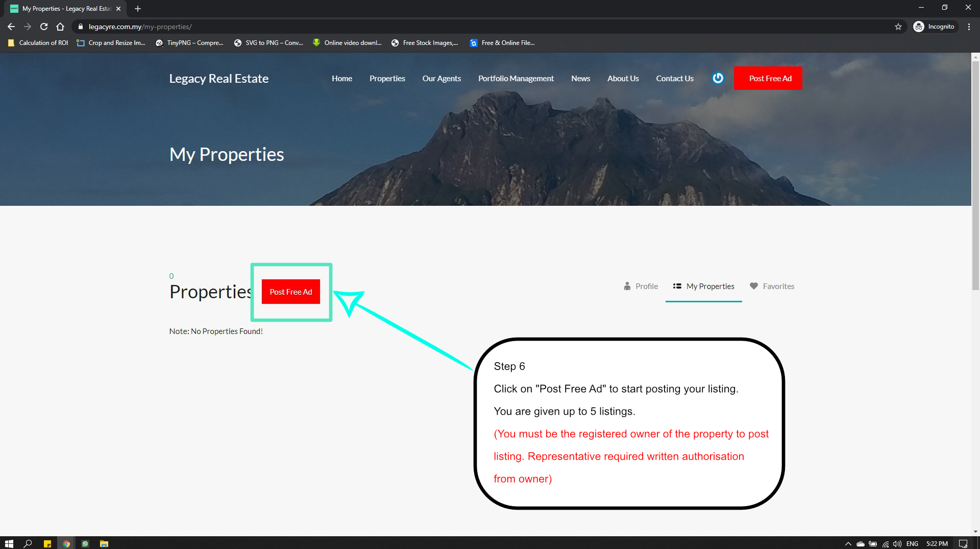Open the 5:22 PM taskbar clock
This screenshot has width=980, height=549.
[937, 544]
